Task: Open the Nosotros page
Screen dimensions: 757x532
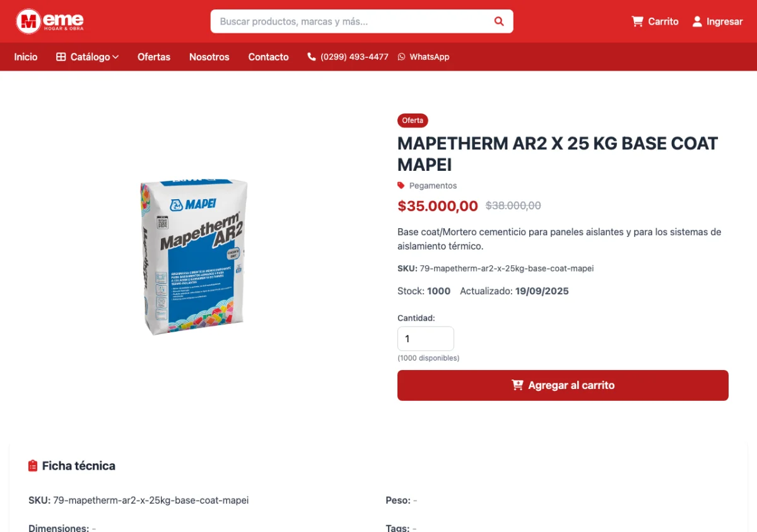Action: click(209, 57)
